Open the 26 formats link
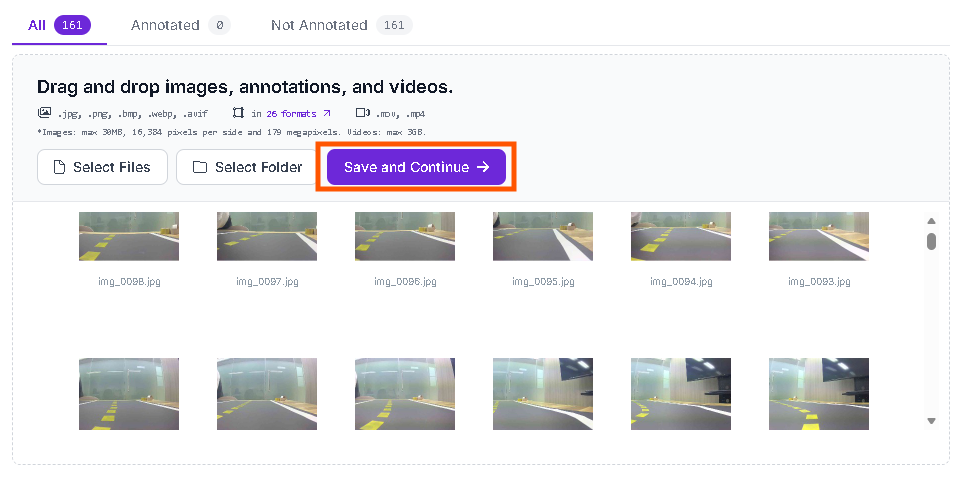 pos(291,114)
